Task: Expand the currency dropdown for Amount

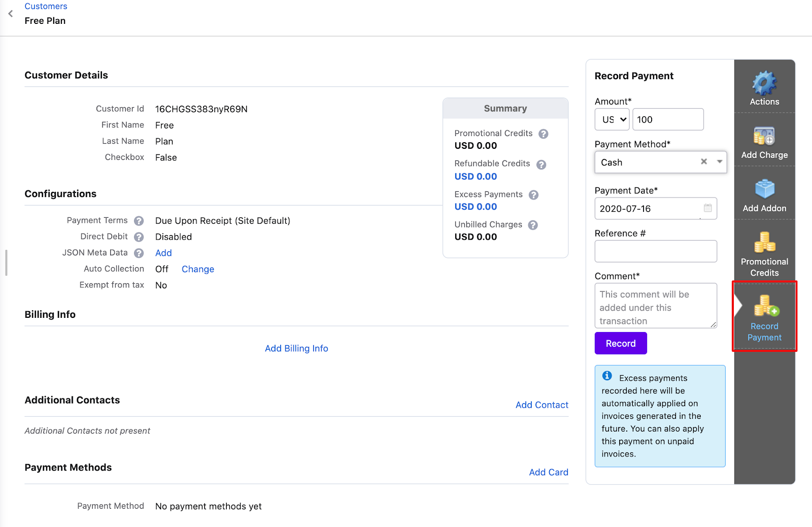Action: [x=612, y=120]
